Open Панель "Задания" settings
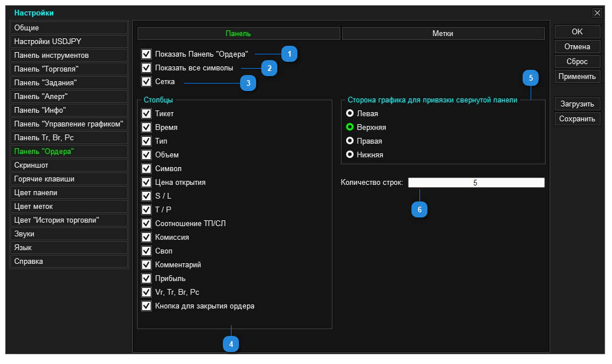The width and height of the screenshot is (612, 364). coord(69,82)
